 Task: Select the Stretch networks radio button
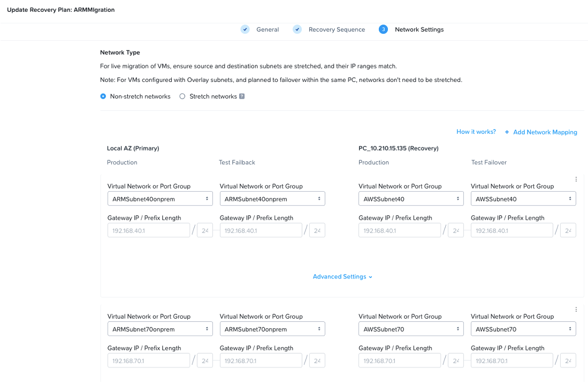tap(182, 96)
